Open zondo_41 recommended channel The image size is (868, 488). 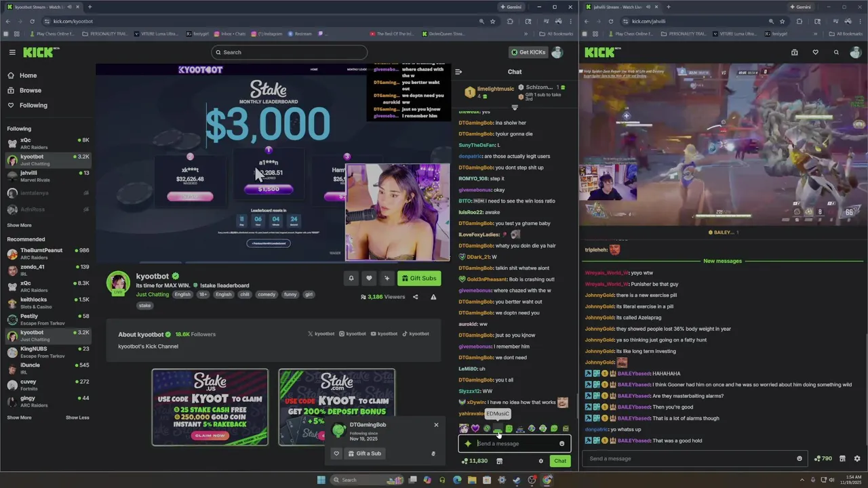(x=47, y=270)
